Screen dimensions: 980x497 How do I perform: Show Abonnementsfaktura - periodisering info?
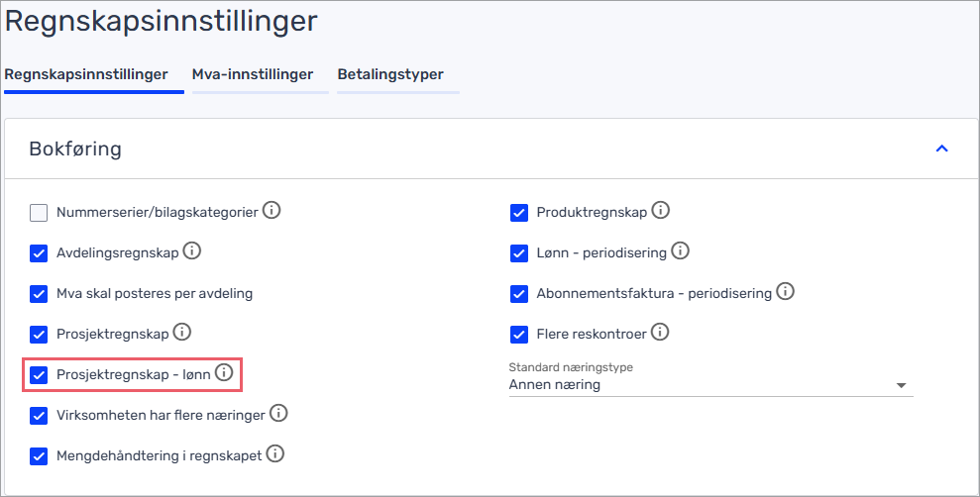point(785,292)
